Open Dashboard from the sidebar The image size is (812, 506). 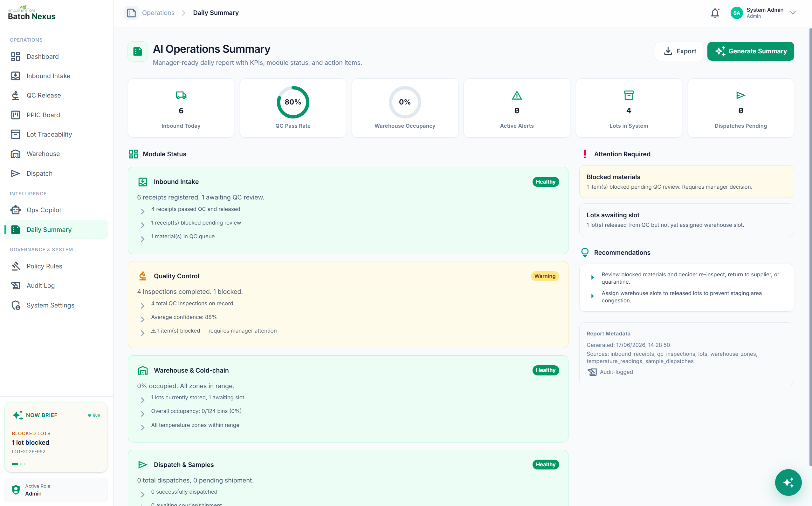[x=56, y=57]
